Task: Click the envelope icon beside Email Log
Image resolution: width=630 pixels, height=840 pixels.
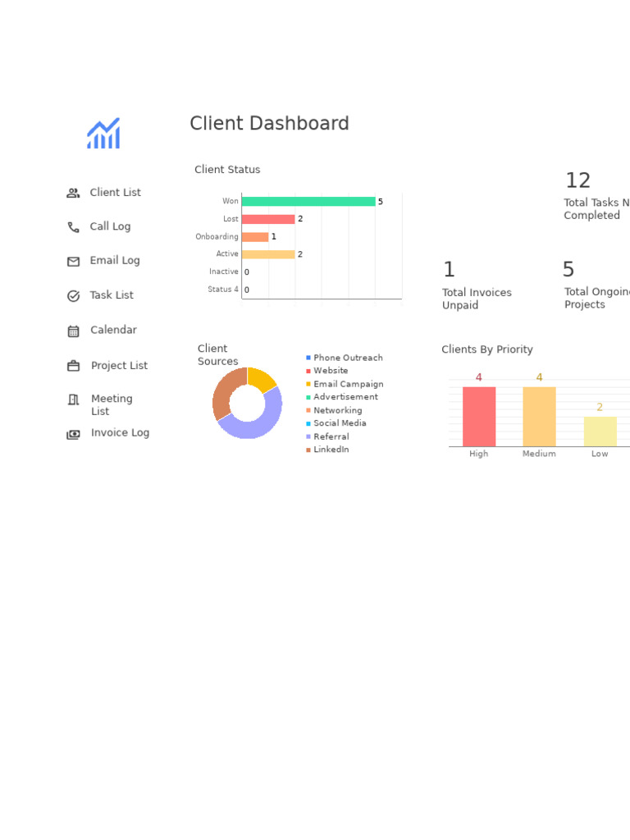Action: click(73, 262)
